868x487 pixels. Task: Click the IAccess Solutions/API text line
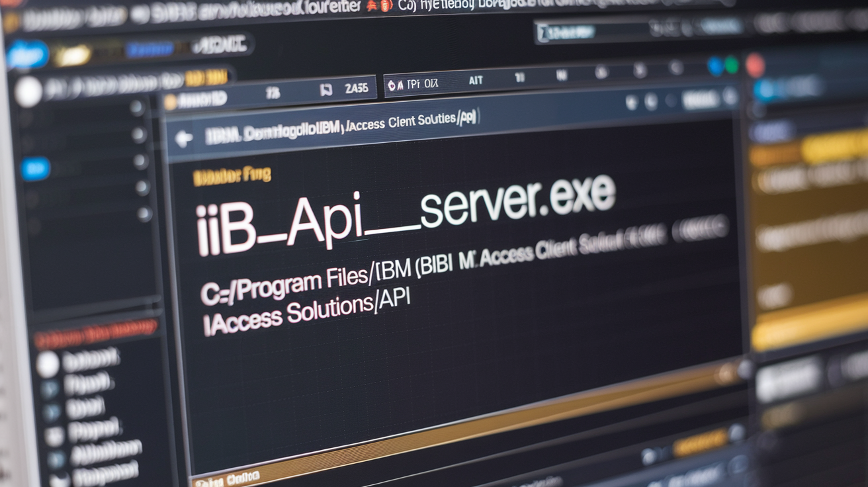click(307, 312)
